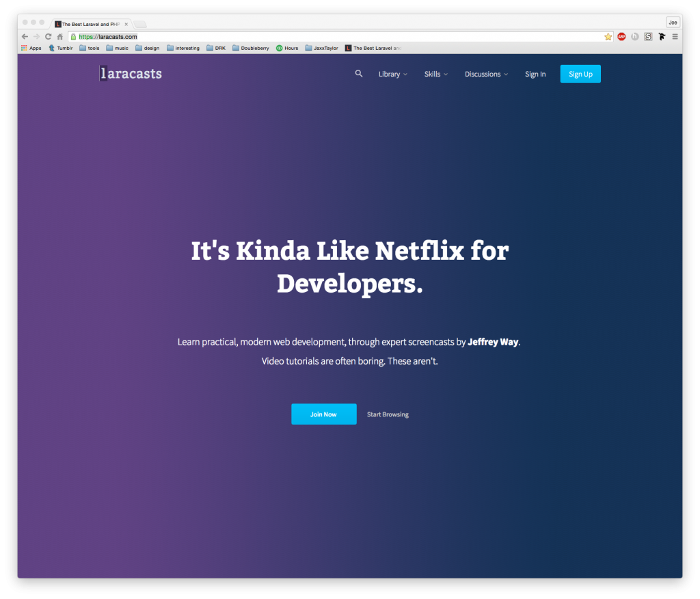Screen dimensions: 700x599
Task: Click the 'Jeffrey Way' bold name
Action: click(x=493, y=342)
